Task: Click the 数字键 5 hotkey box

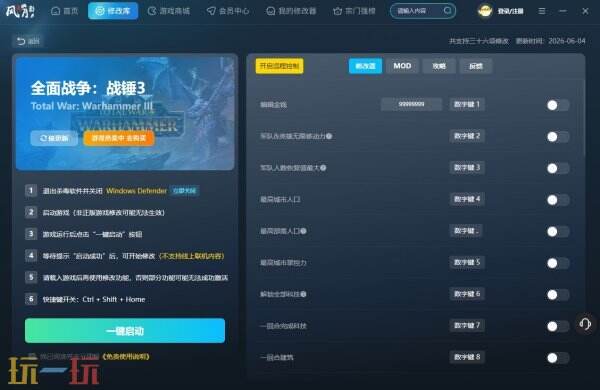Action: click(467, 262)
